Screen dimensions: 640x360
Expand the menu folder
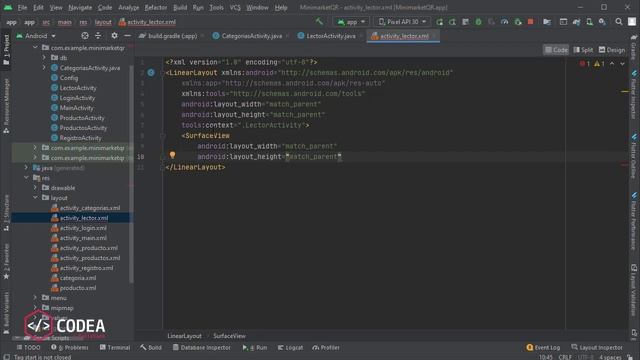pyautogui.click(x=35, y=298)
